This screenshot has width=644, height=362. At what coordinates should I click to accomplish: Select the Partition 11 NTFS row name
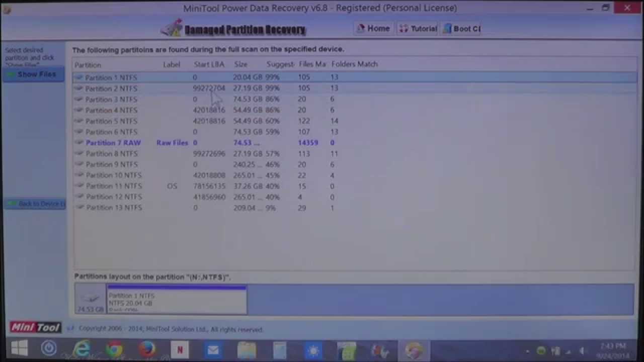pyautogui.click(x=114, y=186)
